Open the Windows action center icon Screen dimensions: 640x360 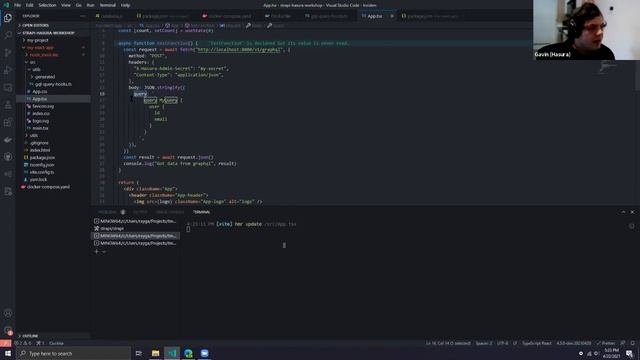(x=629, y=353)
